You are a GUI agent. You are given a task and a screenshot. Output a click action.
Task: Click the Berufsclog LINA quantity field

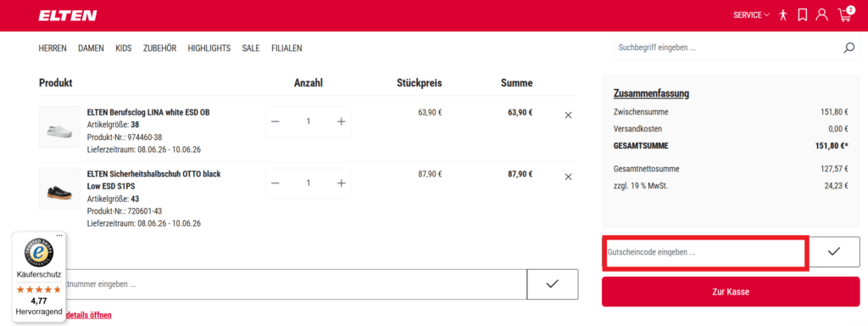[x=309, y=121]
